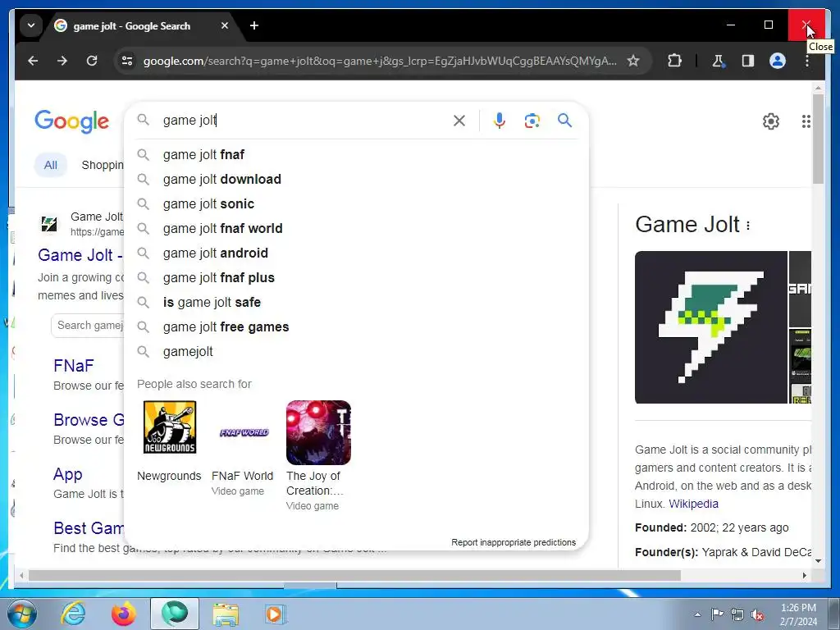Select suggestion game jolt android
This screenshot has height=630, width=840.
(356, 253)
